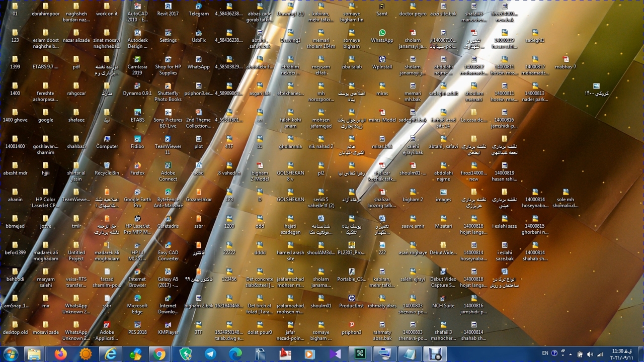Launch the Revit 2017 desktop shortcut
Screen dimensions: 644x362
click(168, 7)
